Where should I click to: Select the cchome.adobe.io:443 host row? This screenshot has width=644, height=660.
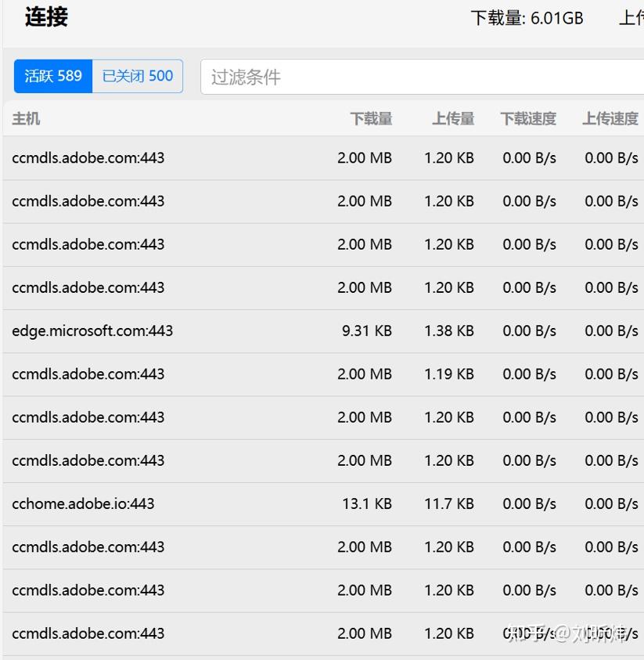[323, 504]
